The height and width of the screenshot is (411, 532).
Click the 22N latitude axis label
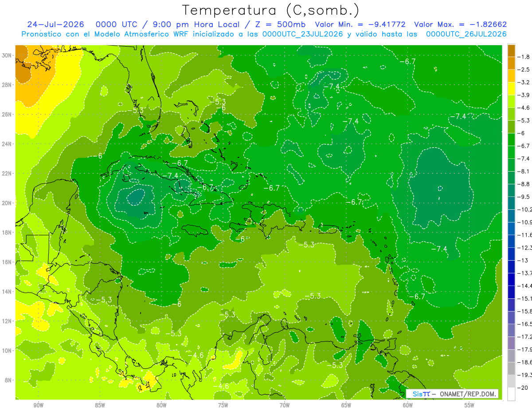(8, 173)
